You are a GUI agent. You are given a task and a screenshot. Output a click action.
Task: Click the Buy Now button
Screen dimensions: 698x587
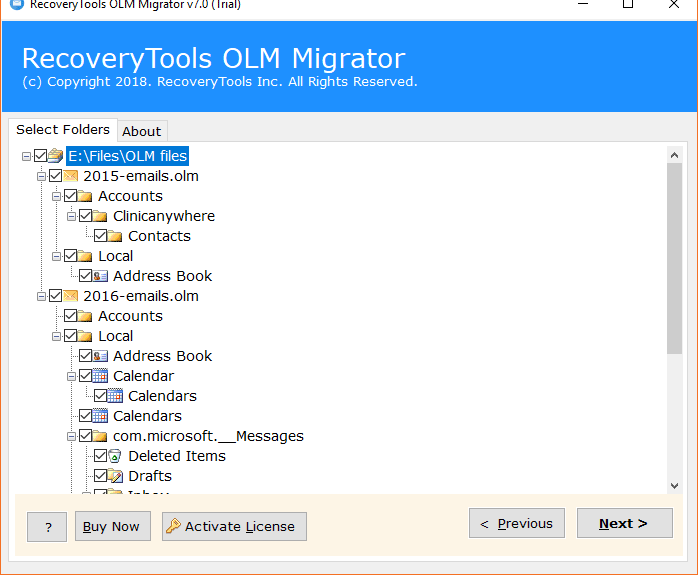pos(113,526)
